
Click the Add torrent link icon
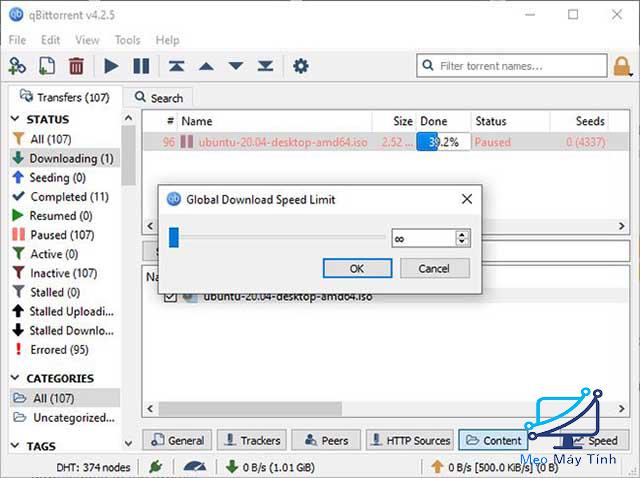coord(18,66)
